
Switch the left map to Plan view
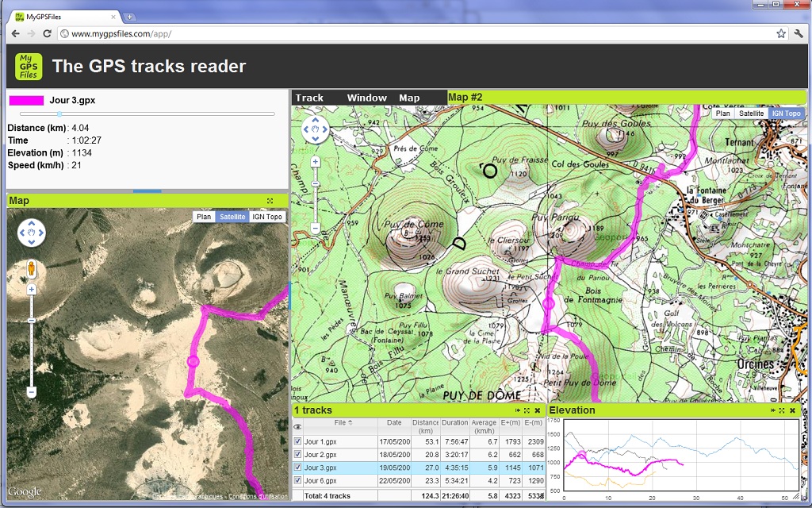click(x=204, y=217)
